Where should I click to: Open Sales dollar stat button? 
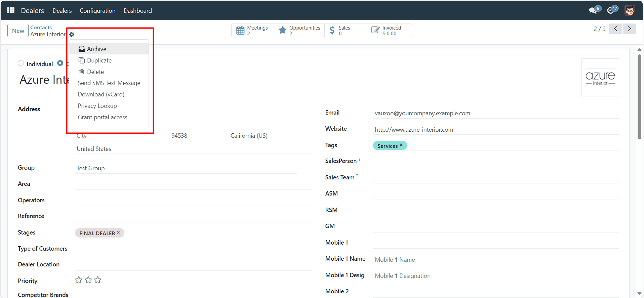tap(346, 31)
